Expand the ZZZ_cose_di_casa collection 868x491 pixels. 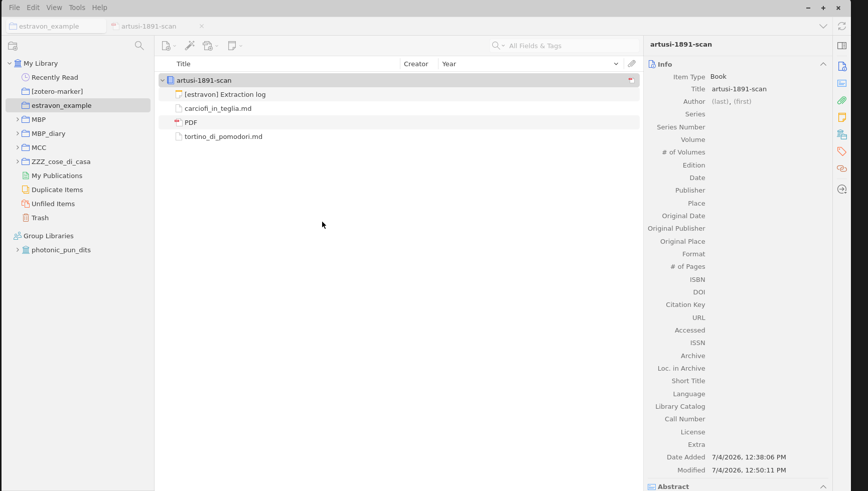pos(18,161)
